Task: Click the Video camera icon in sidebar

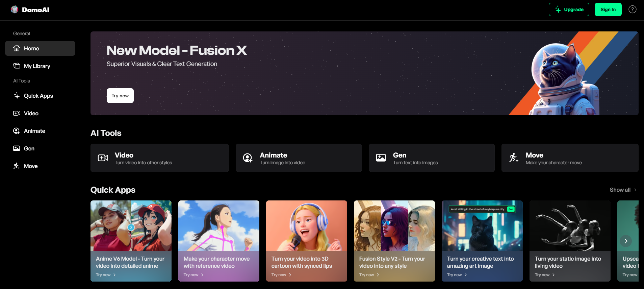Action: [x=17, y=113]
